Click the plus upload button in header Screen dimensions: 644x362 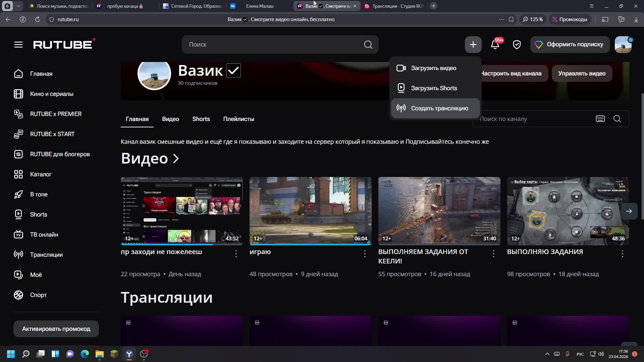(x=473, y=45)
